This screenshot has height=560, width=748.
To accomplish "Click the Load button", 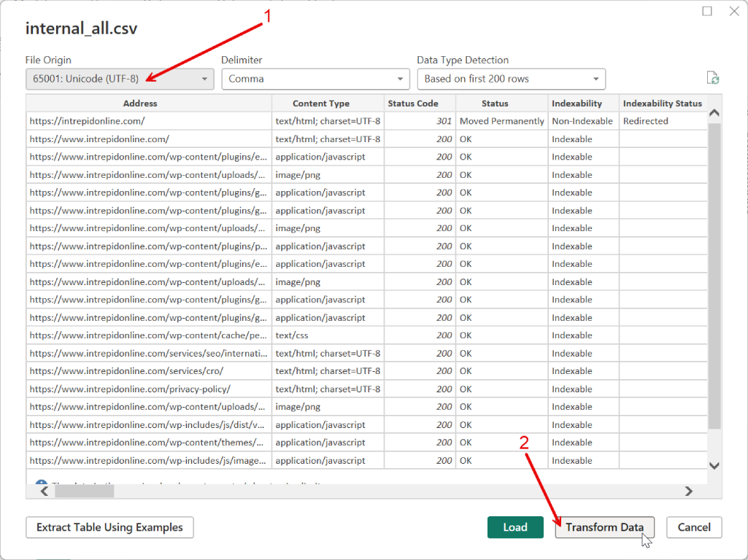I will click(x=515, y=527).
